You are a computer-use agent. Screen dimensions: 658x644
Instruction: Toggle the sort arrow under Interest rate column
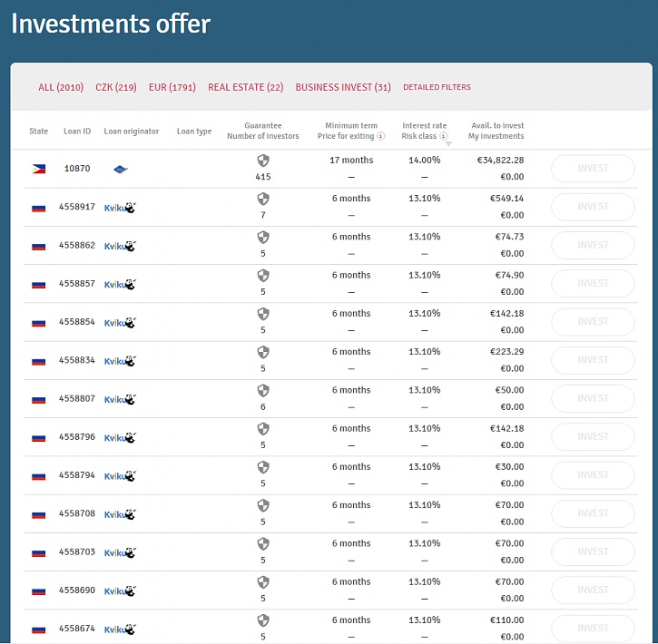pyautogui.click(x=448, y=144)
